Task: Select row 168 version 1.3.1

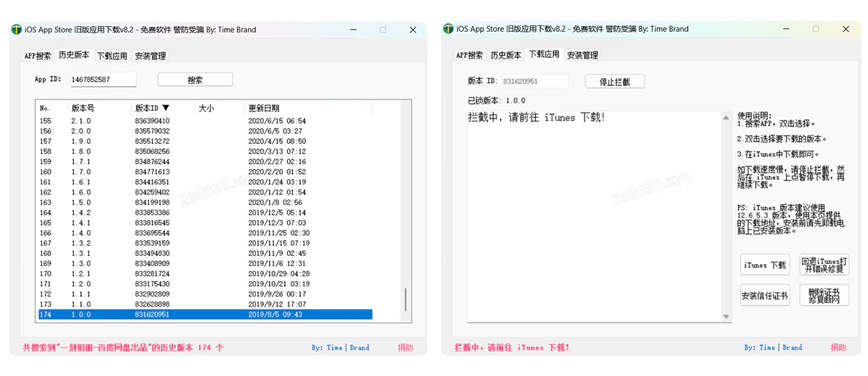Action: [205, 254]
